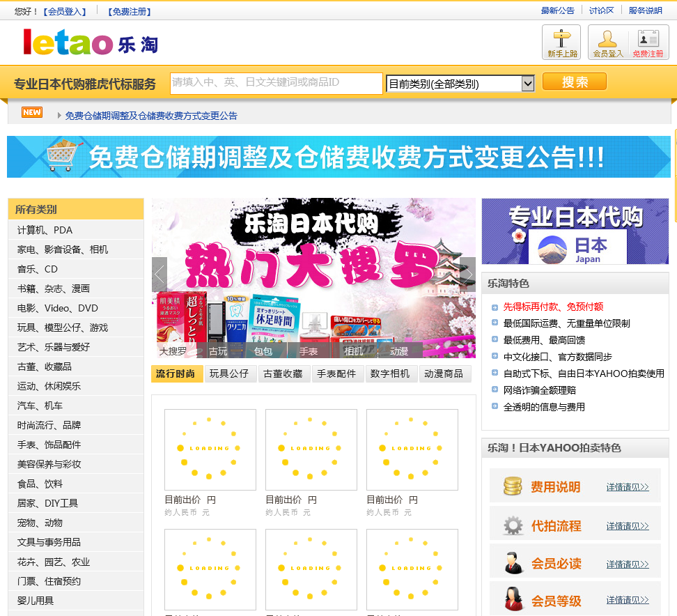Click the keyword search input field
The image size is (677, 616).
(x=277, y=83)
